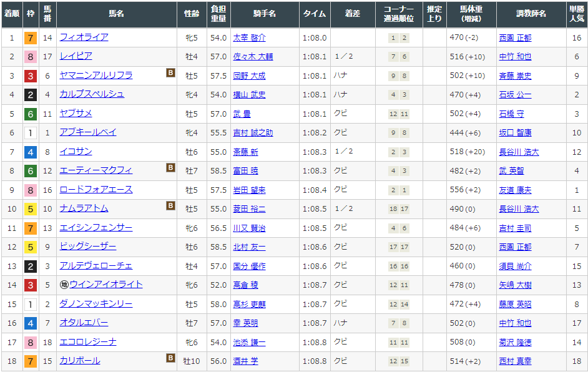Open trainer page for 藤原 英昭

(x=515, y=304)
